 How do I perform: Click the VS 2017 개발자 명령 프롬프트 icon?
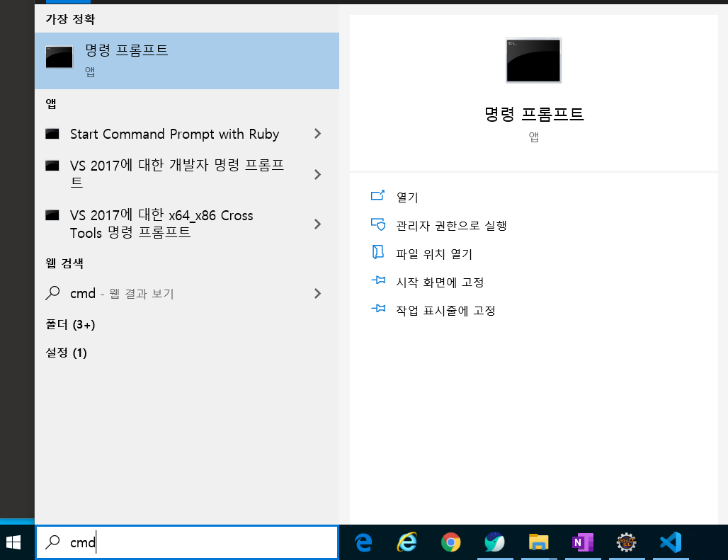52,166
